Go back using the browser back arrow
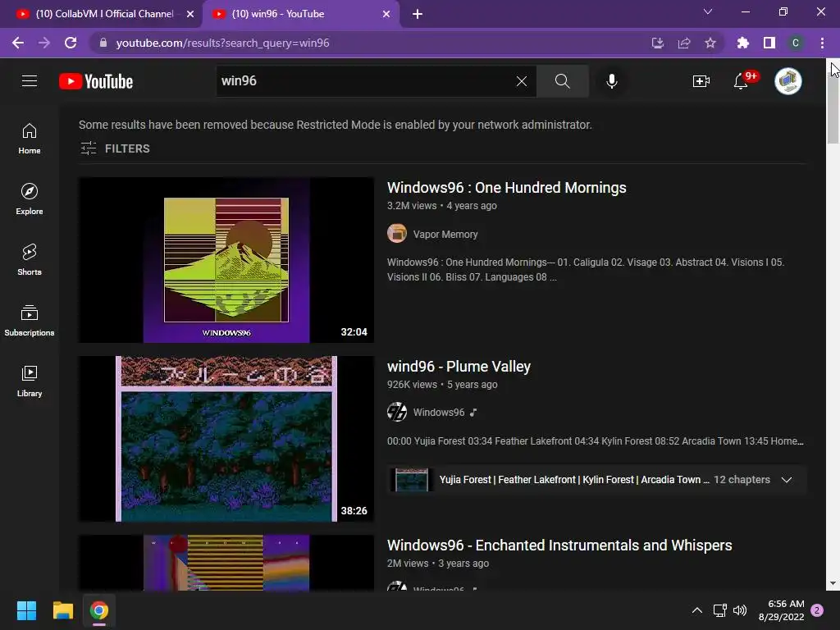Viewport: 840px width, 630px height. [18, 43]
